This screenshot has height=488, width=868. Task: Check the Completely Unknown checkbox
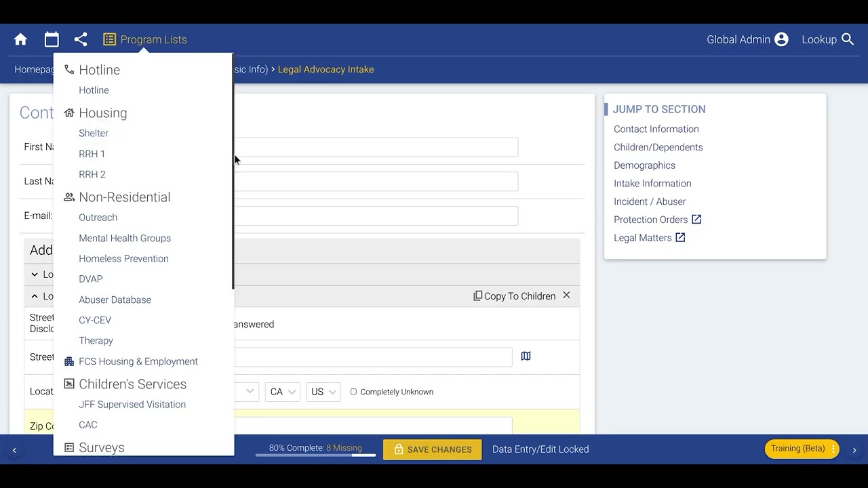coord(353,392)
